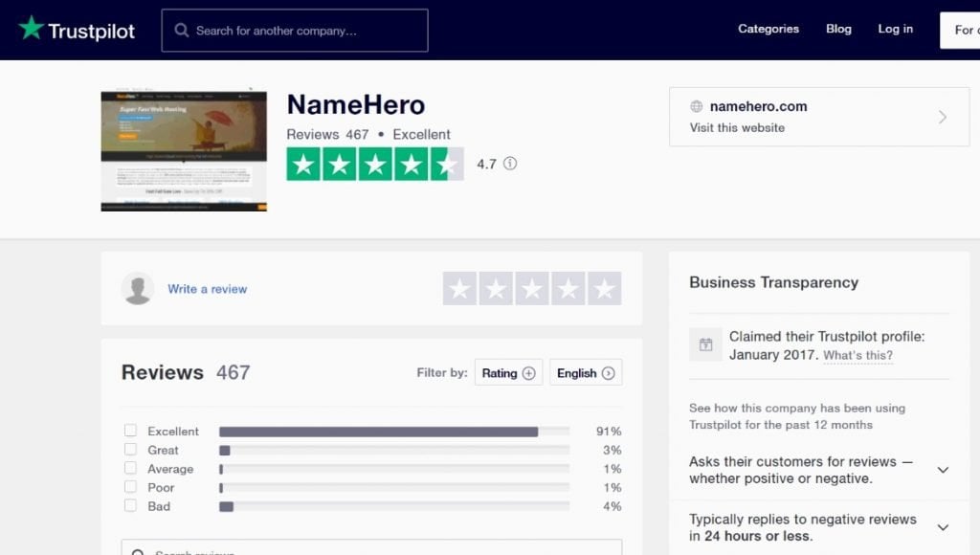Click the Search reviews field

tap(372, 547)
